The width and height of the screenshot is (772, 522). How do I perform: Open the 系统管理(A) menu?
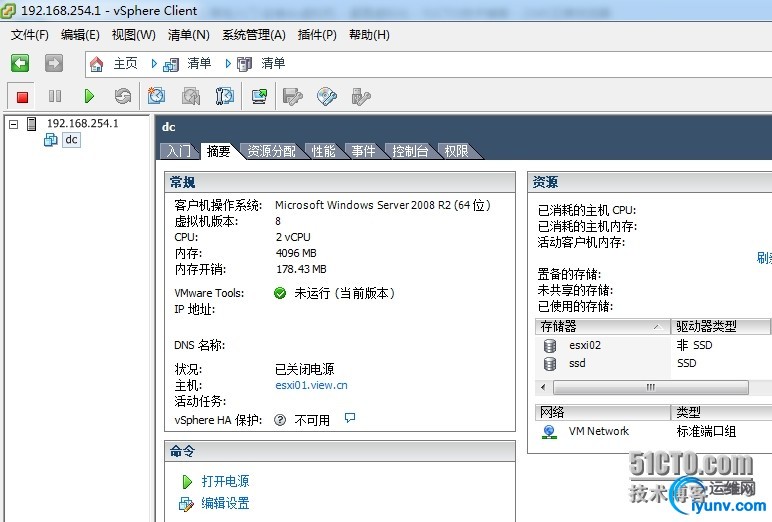(254, 35)
